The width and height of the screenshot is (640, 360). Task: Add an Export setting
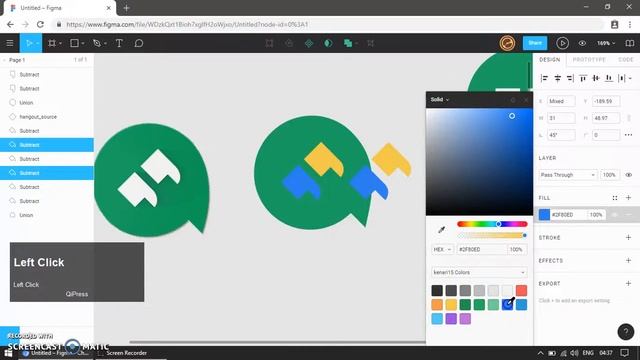629,283
